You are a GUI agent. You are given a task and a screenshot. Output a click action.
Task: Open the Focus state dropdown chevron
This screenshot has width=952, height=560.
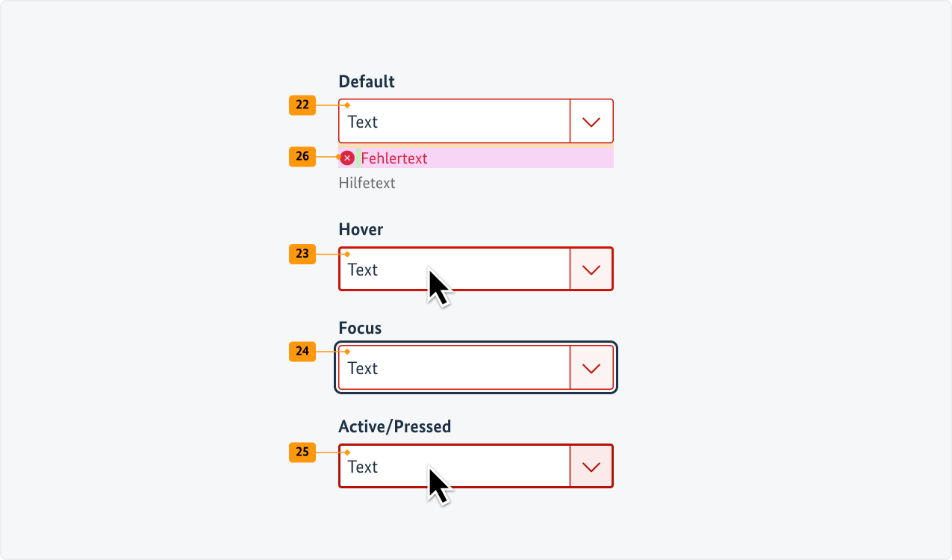[591, 368]
